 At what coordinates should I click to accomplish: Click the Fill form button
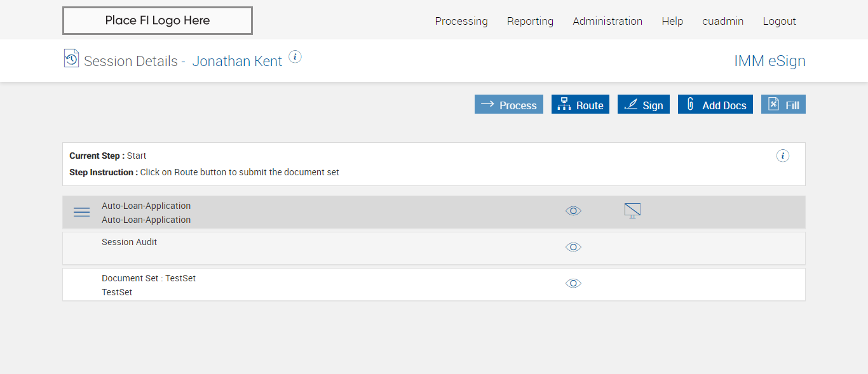pyautogui.click(x=783, y=105)
